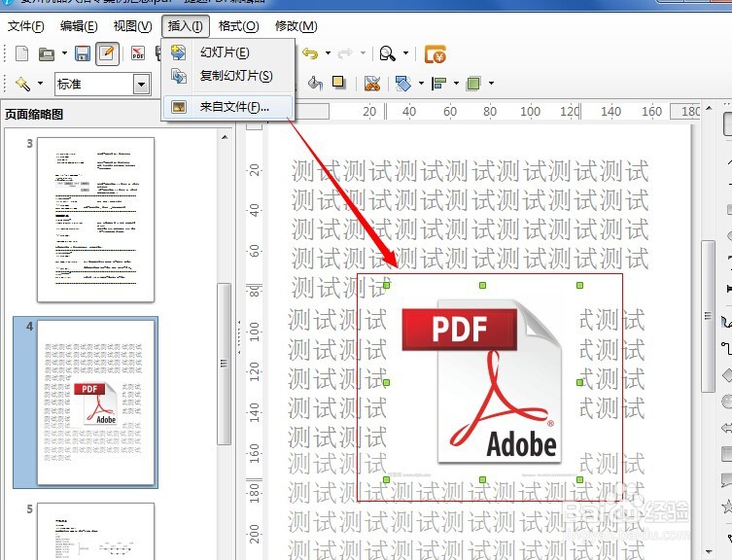Expand the Redo history dropdown arrow

coord(363,53)
